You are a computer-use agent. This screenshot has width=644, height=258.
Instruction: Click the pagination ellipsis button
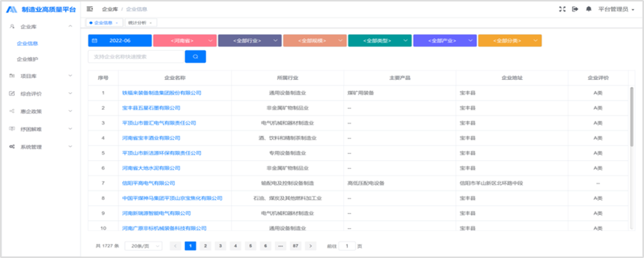(x=281, y=246)
